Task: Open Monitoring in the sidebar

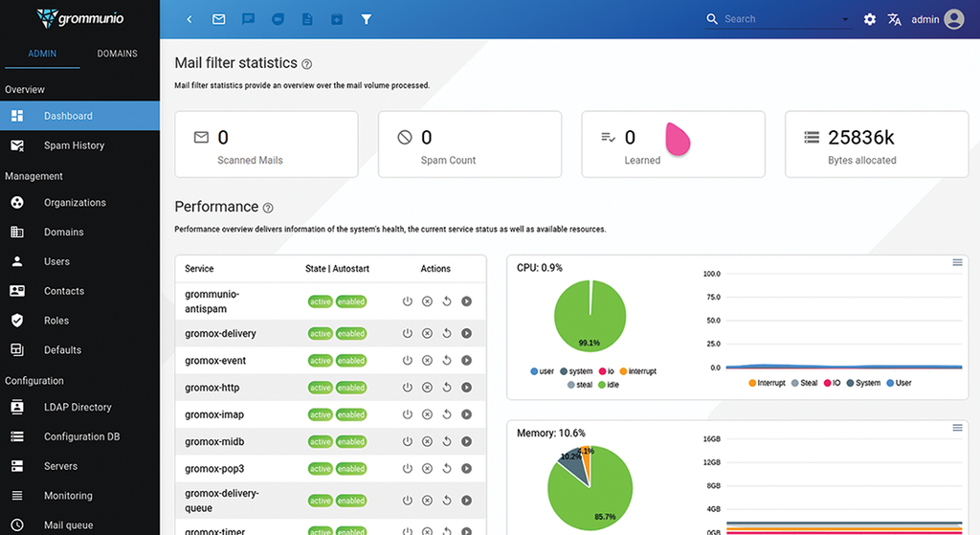Action: (80, 496)
